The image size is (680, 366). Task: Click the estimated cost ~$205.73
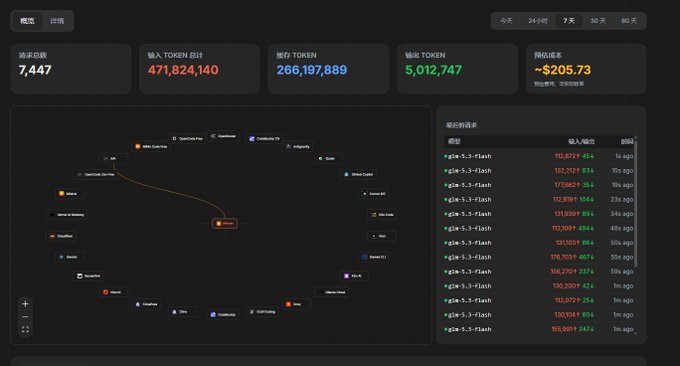(x=562, y=70)
